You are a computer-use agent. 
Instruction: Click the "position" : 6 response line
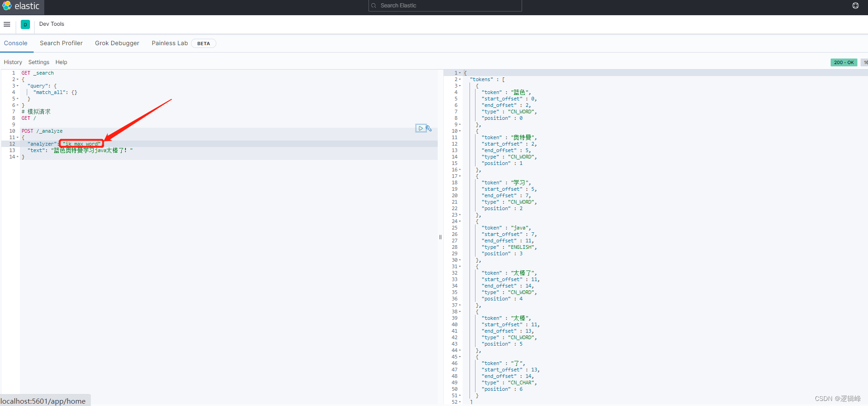[x=502, y=389]
